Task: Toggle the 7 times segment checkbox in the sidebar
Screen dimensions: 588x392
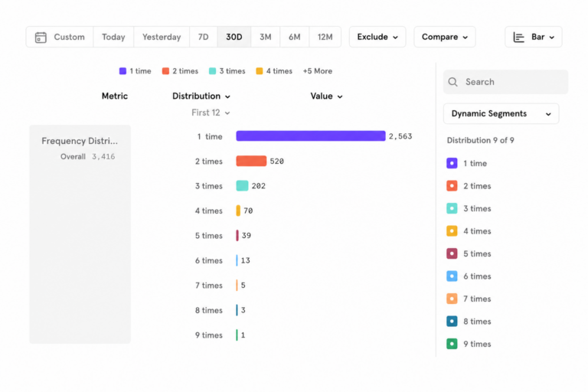Action: [x=452, y=299]
